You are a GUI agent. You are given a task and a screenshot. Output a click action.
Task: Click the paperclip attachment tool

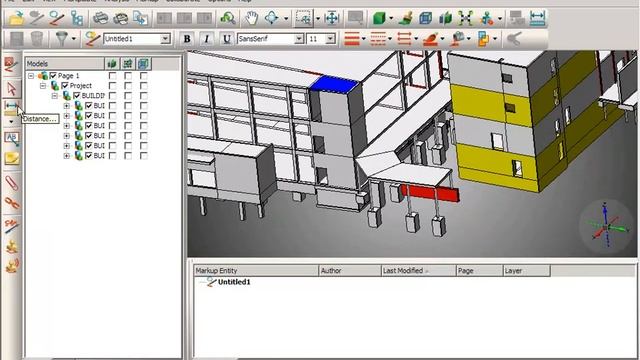[11, 183]
